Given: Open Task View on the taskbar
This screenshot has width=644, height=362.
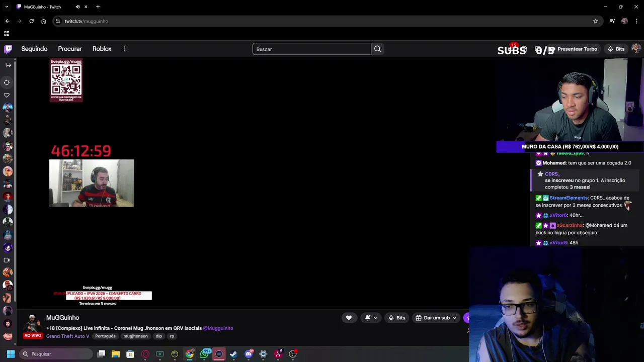Looking at the screenshot, I should point(101,354).
